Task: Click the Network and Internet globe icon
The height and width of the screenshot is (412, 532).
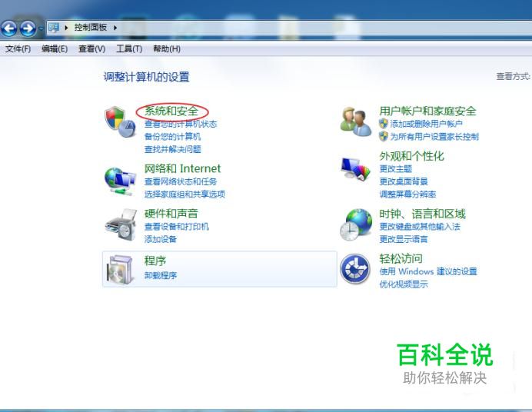Action: click(x=120, y=181)
